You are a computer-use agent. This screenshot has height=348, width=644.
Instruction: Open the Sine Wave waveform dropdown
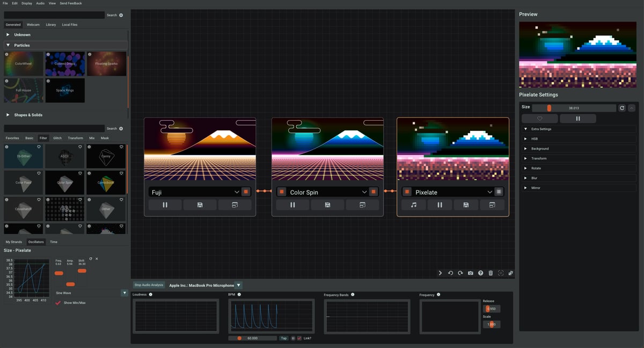125,293
